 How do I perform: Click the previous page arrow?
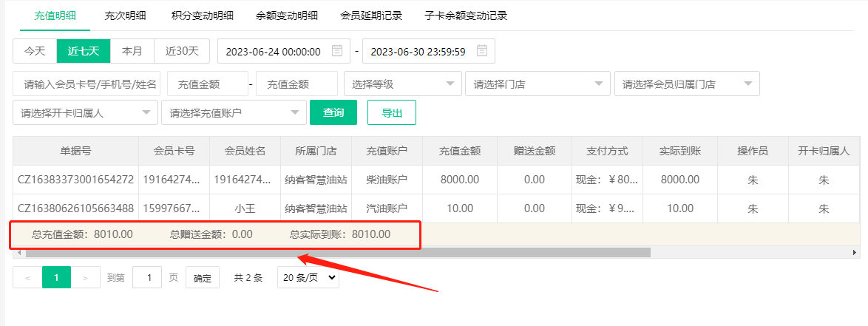[27, 278]
